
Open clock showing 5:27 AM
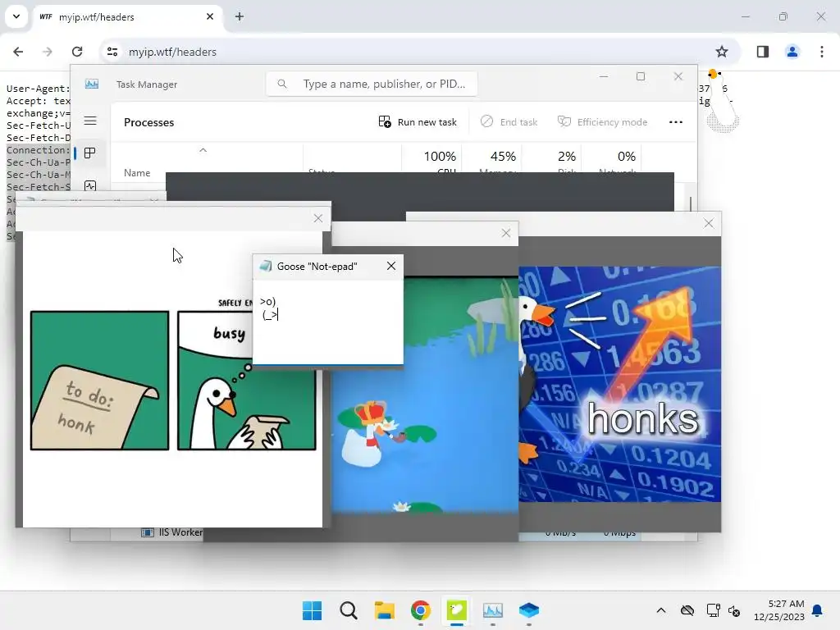click(779, 610)
